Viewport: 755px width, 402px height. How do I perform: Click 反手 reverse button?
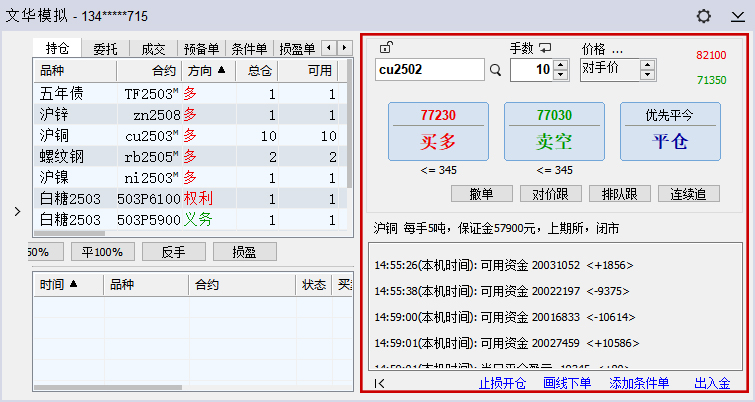coord(174,252)
